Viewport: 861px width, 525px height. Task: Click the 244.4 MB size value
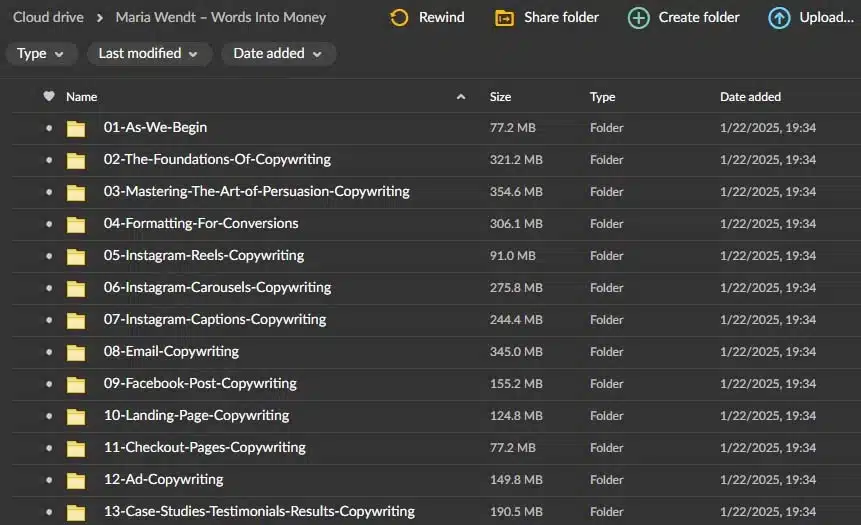(x=516, y=320)
